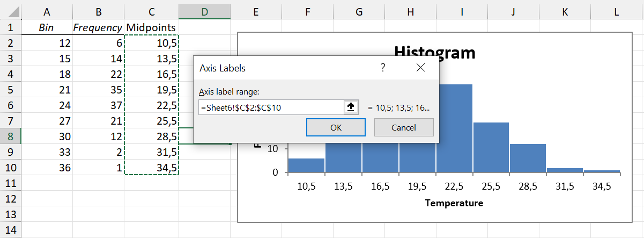
Task: Click the histogram bar above 28,5
Action: (x=528, y=158)
